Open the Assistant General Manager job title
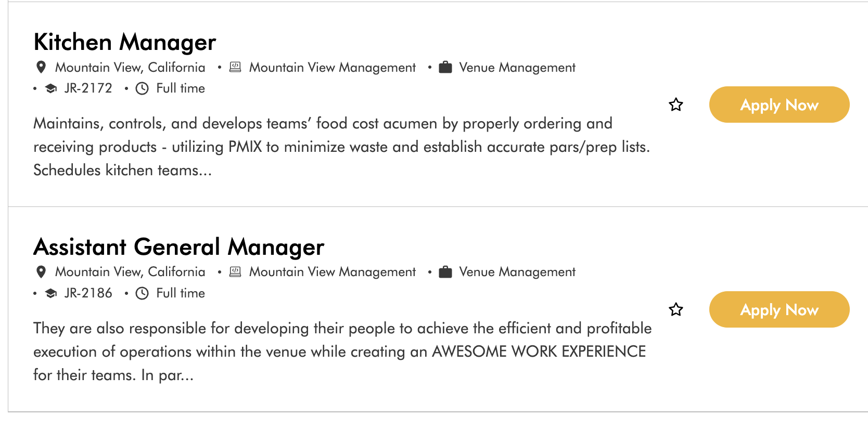This screenshot has height=442, width=868. pos(179,247)
